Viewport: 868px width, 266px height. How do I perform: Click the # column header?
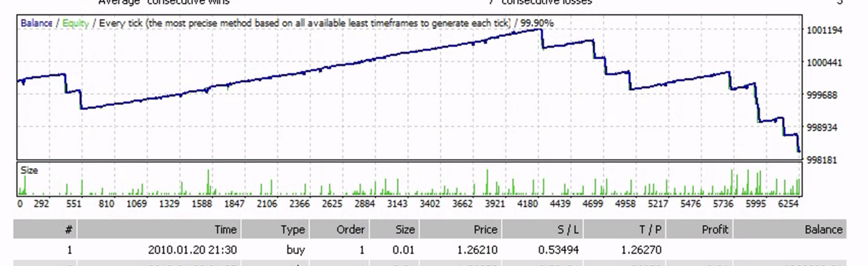(45, 229)
